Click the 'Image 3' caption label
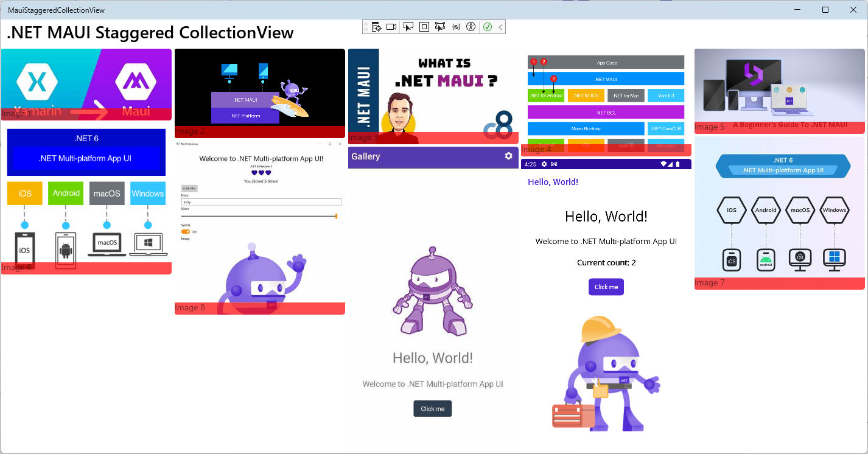The height and width of the screenshot is (454, 868). point(363,138)
